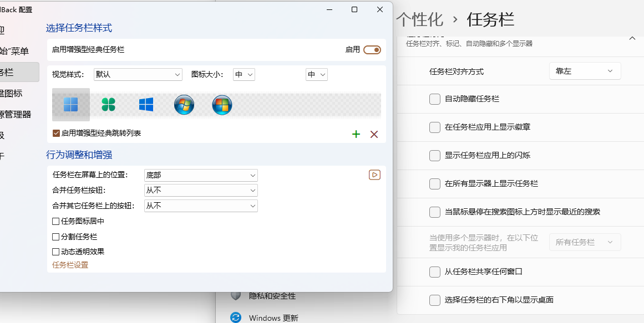Click the green plus add icon
The height and width of the screenshot is (323, 644).
(356, 134)
